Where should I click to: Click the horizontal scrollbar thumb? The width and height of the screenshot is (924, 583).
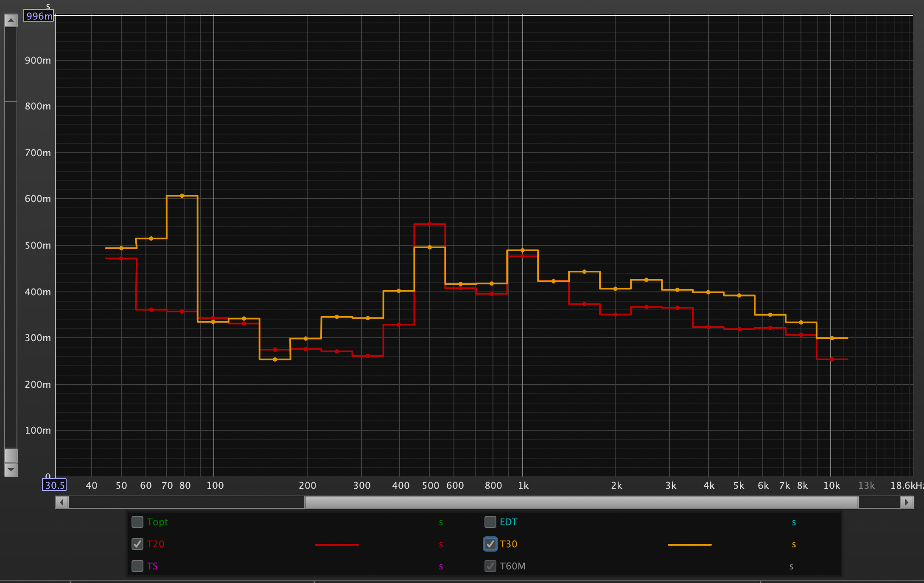click(x=581, y=502)
